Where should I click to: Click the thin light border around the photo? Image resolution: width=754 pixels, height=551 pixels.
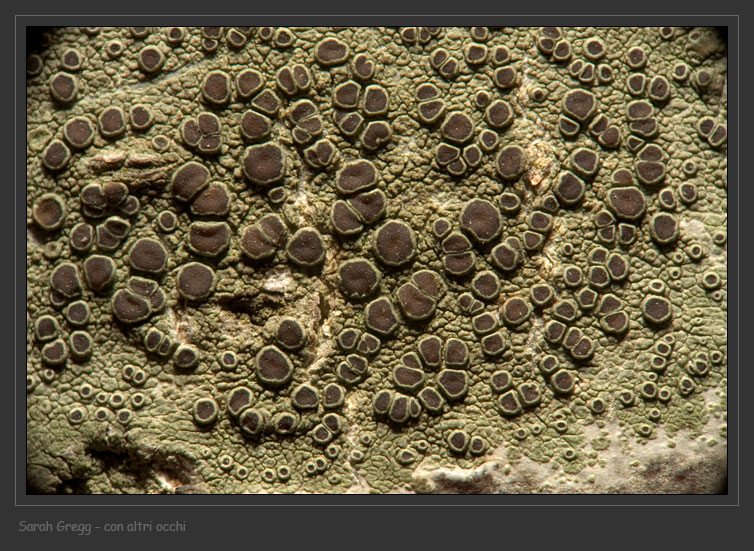click(x=377, y=16)
